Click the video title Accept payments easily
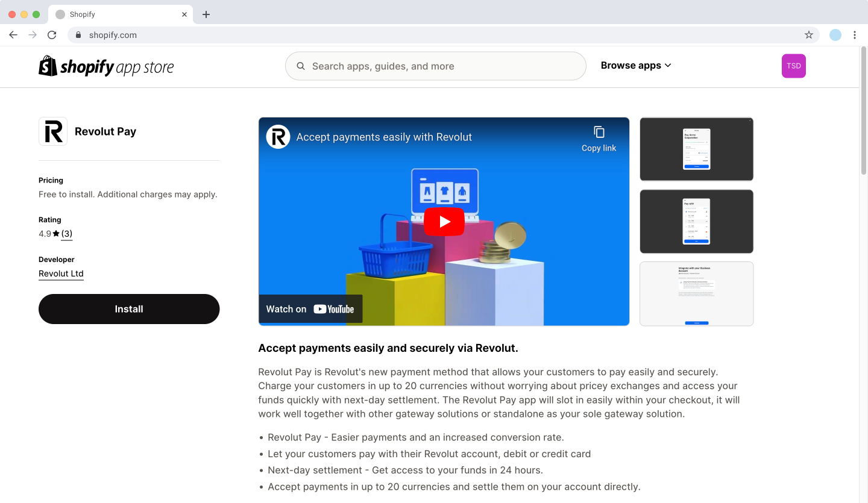The image size is (868, 503). [384, 137]
